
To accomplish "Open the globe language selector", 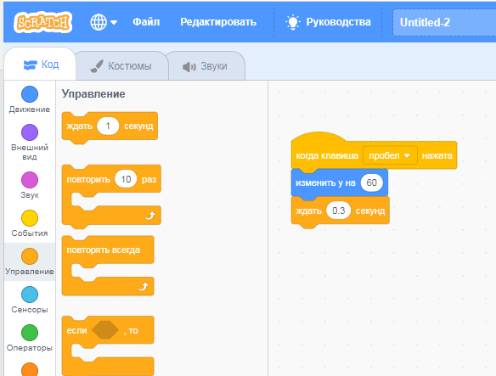I will click(x=103, y=22).
